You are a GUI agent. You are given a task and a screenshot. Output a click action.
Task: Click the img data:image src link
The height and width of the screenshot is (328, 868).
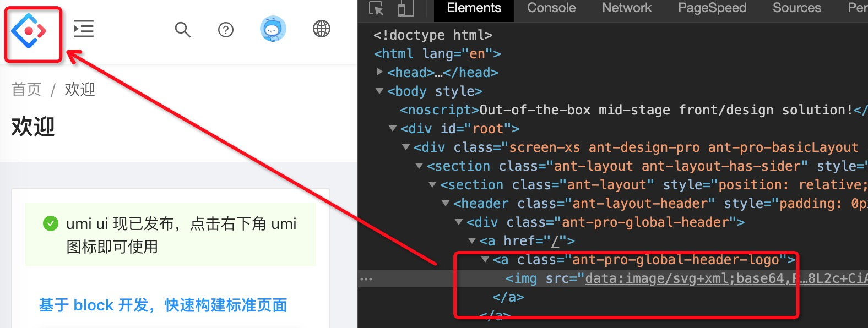coord(726,278)
